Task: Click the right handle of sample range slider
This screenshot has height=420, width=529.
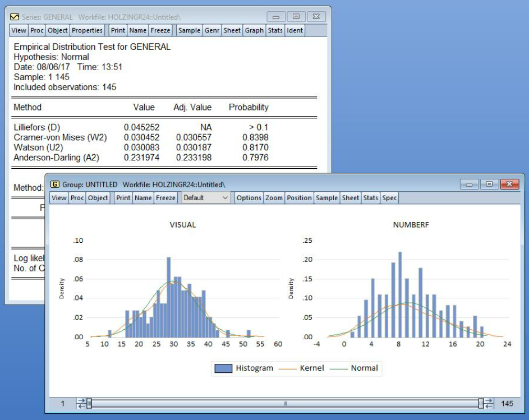Action: [x=481, y=403]
